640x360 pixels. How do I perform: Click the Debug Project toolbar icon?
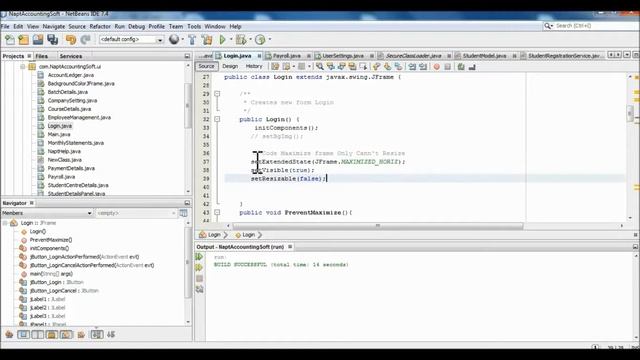tap(241, 40)
